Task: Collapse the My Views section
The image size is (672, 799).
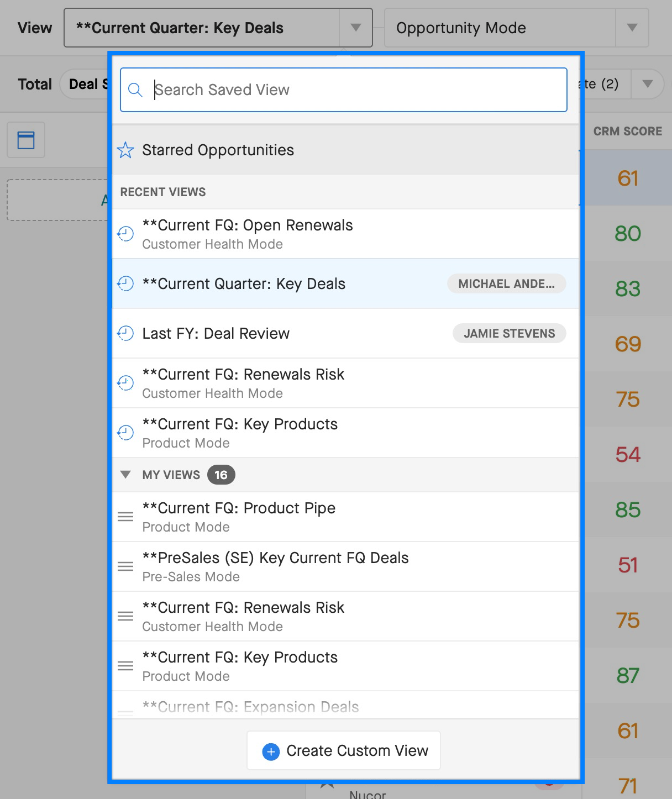Action: click(x=125, y=475)
